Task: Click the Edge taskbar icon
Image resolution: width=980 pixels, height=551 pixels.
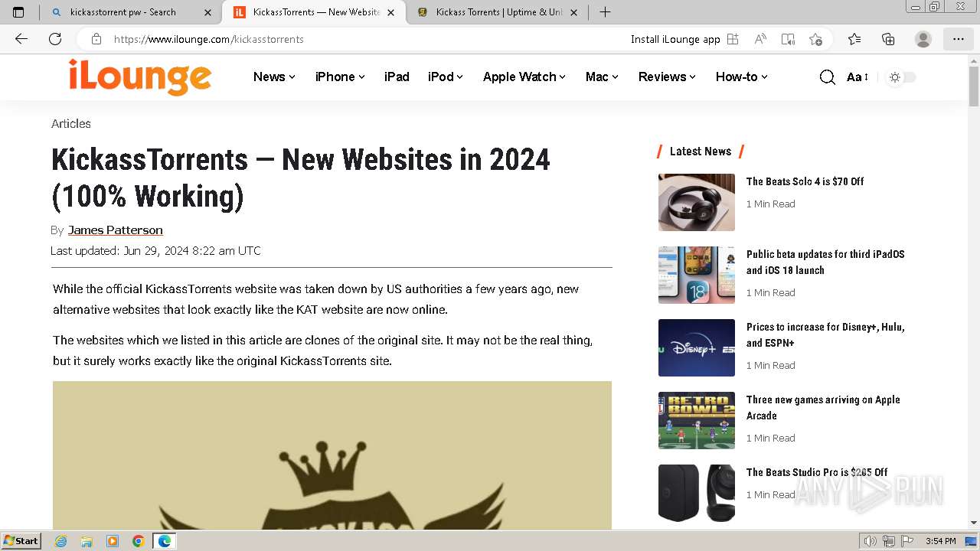Action: coord(165,541)
